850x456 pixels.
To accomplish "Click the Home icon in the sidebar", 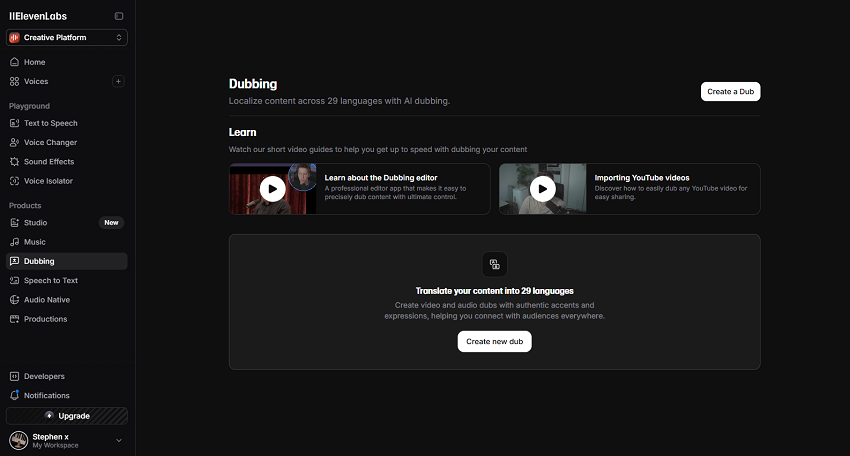I will point(15,62).
